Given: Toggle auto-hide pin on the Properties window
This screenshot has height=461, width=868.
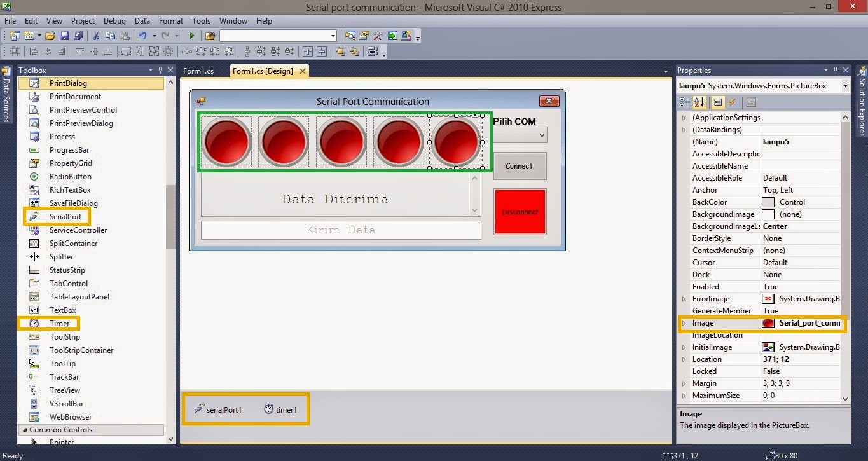Looking at the screenshot, I should (835, 70).
